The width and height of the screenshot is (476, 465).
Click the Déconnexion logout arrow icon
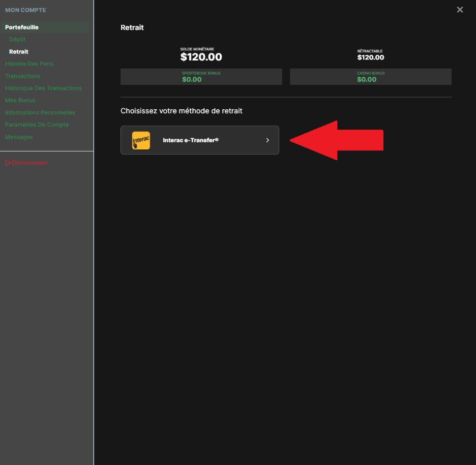tap(8, 163)
